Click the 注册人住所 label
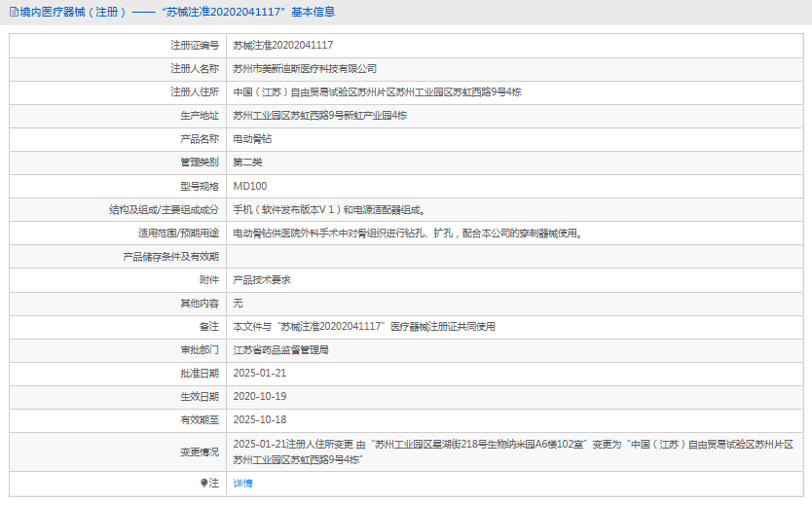812x505 pixels. tap(195, 92)
